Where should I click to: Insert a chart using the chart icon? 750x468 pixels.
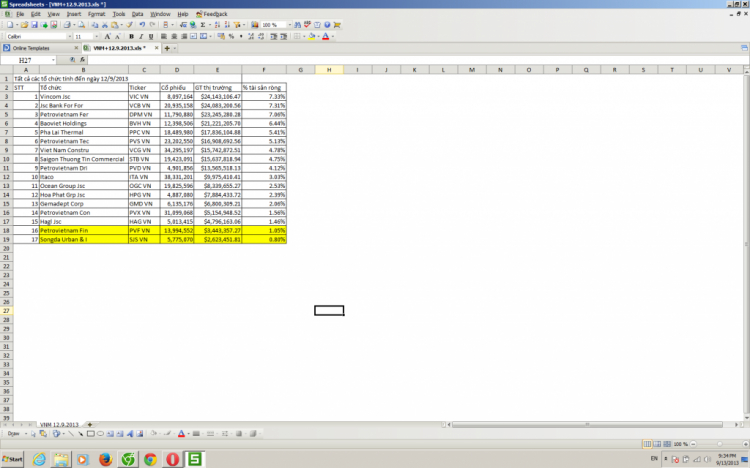[254, 24]
